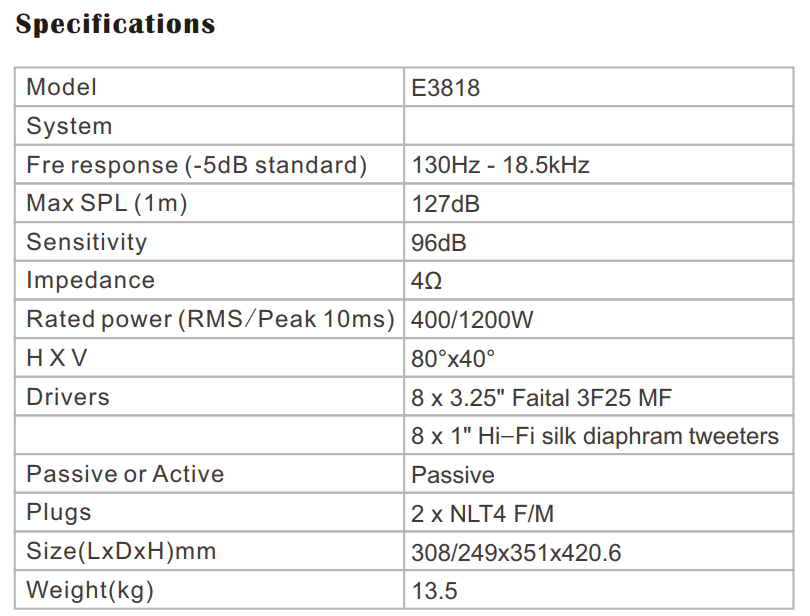Select the Model label cell

point(62,87)
